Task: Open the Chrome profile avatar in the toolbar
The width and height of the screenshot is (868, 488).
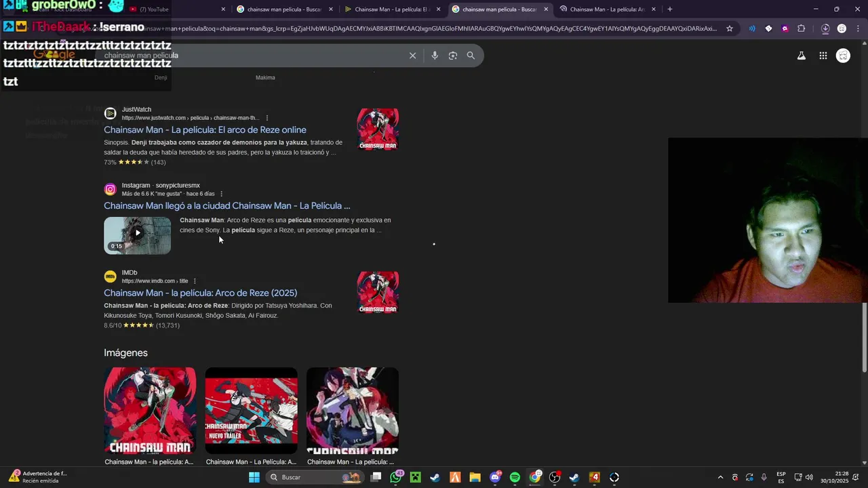Action: [x=842, y=28]
